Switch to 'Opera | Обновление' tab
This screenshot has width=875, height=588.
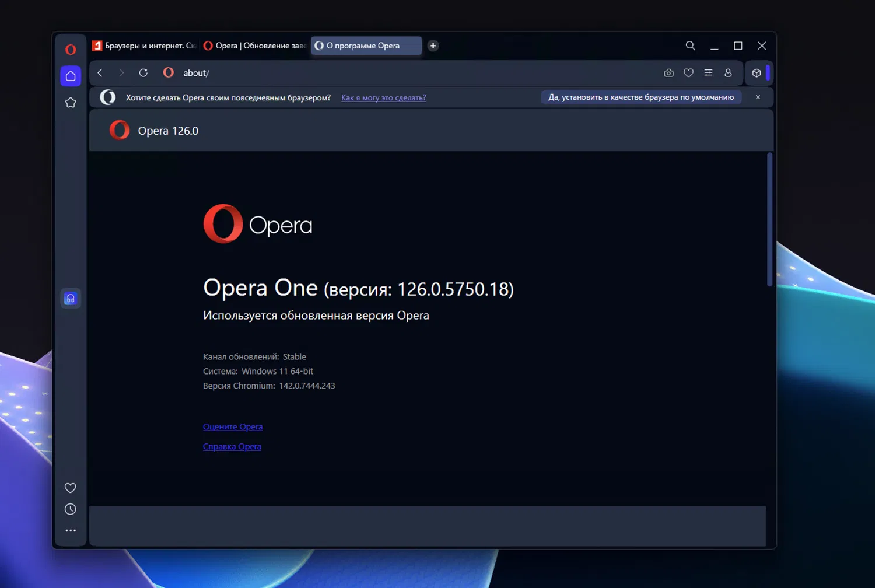[x=254, y=45]
